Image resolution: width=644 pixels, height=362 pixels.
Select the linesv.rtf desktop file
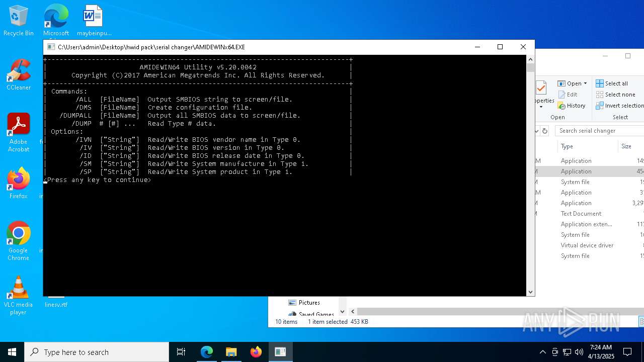56,304
